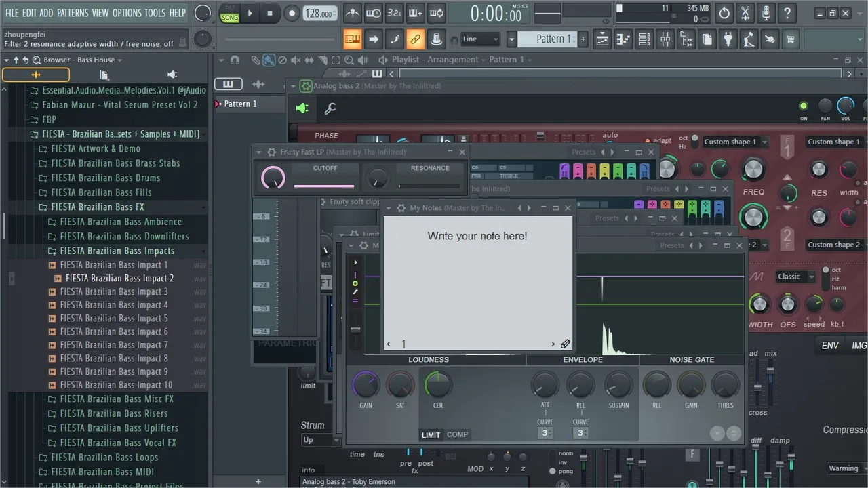Toggle the metronome icon

coord(353,13)
